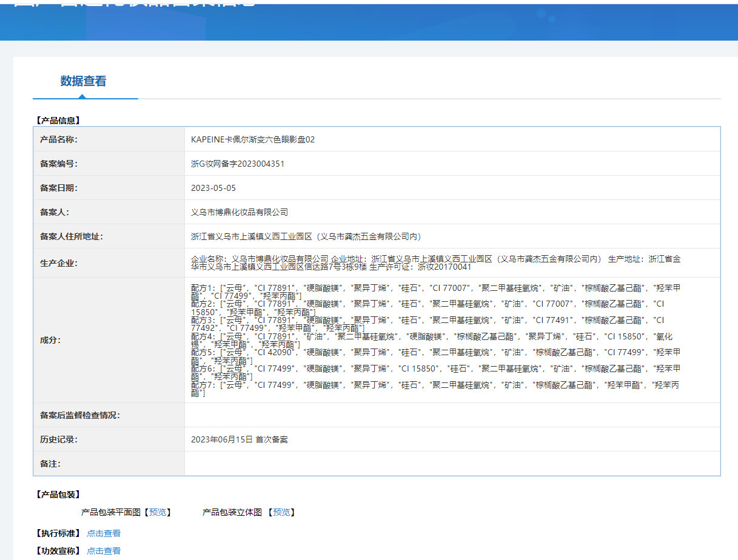738x560 pixels.
Task: Click 点击查看 next to 执行标准
Action: 104,533
